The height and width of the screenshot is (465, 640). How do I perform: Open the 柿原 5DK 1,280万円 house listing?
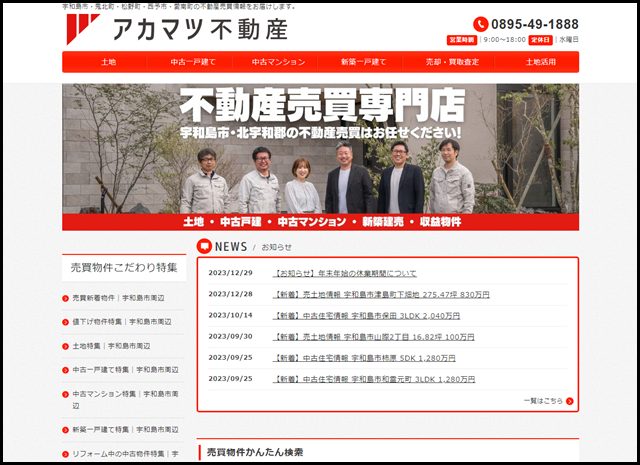364,358
